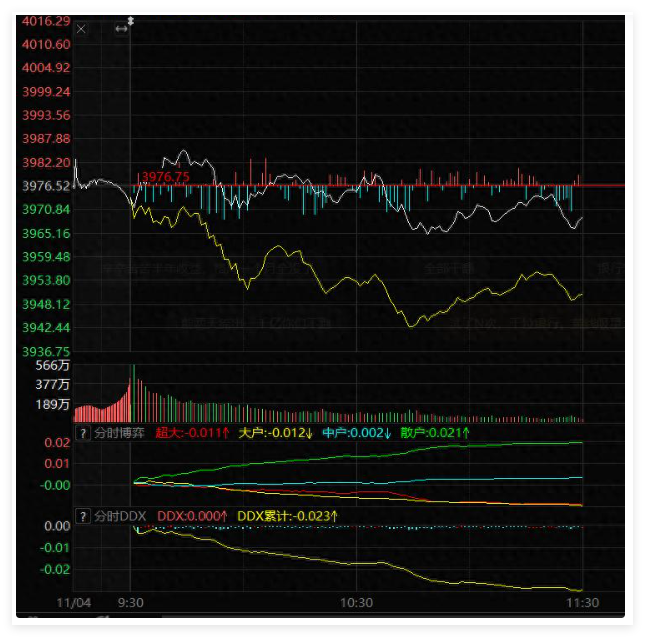This screenshot has width=645, height=637.
Task: Click the 3976.75 reference price label
Action: pyautogui.click(x=164, y=177)
